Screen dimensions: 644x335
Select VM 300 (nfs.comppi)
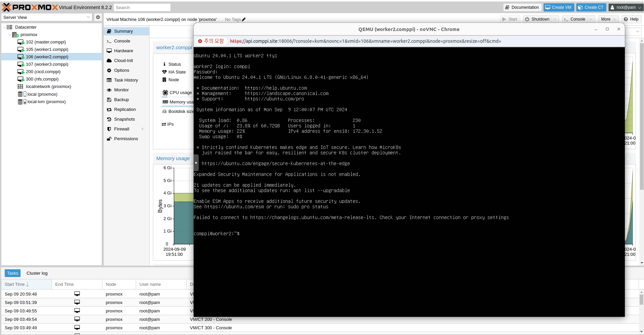42,79
